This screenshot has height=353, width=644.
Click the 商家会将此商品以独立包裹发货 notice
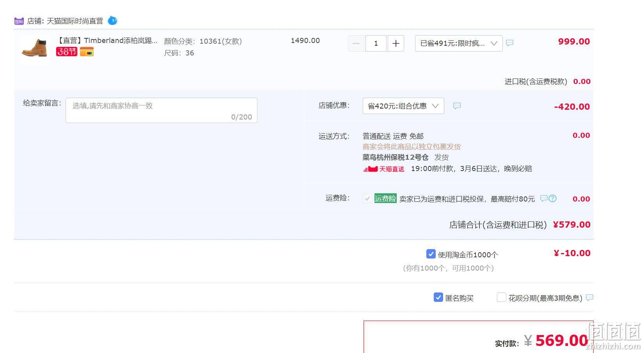(x=412, y=147)
